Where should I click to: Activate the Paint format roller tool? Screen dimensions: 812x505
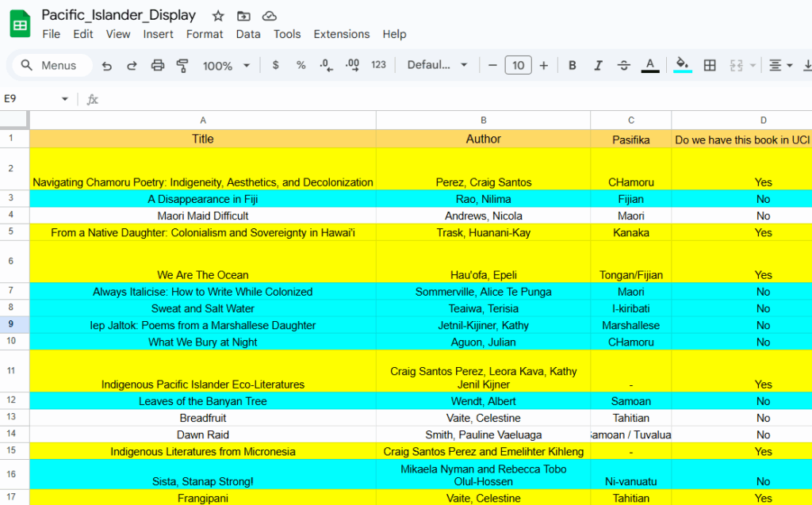click(183, 66)
